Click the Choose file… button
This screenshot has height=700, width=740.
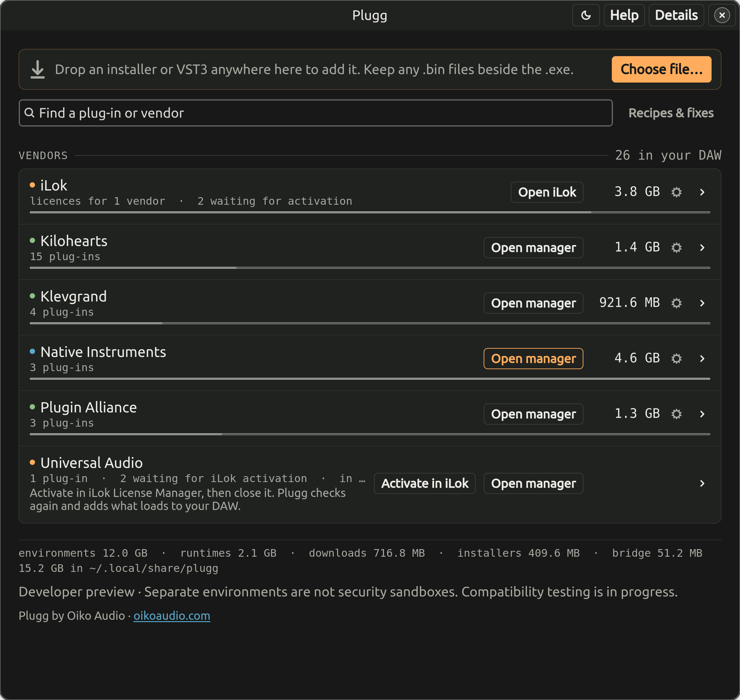pyautogui.click(x=661, y=69)
